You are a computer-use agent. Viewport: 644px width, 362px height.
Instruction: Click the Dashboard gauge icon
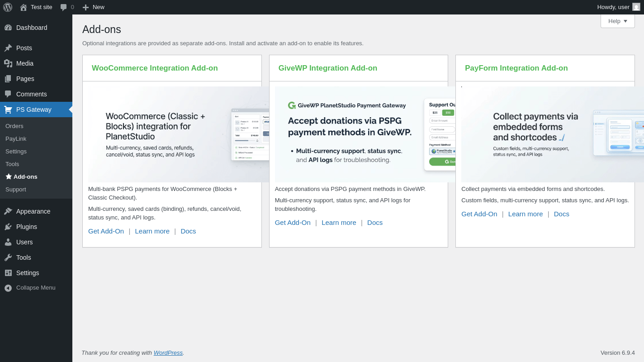click(8, 28)
